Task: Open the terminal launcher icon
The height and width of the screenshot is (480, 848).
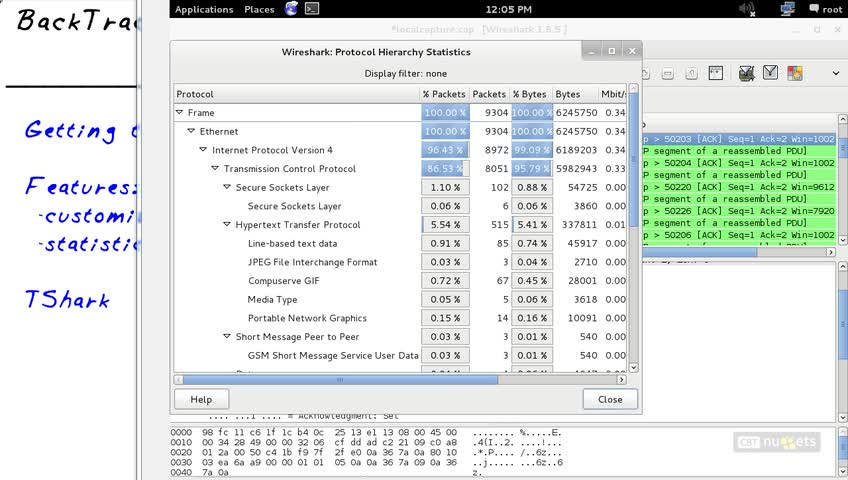Action: 312,9
